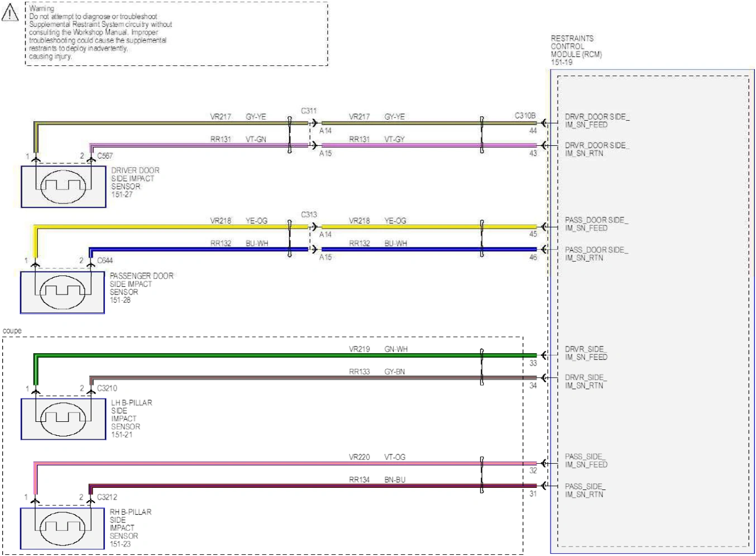Select the LH B-Pillar Side Impact Sensor symbol
The height and width of the screenshot is (556, 756).
point(63,419)
